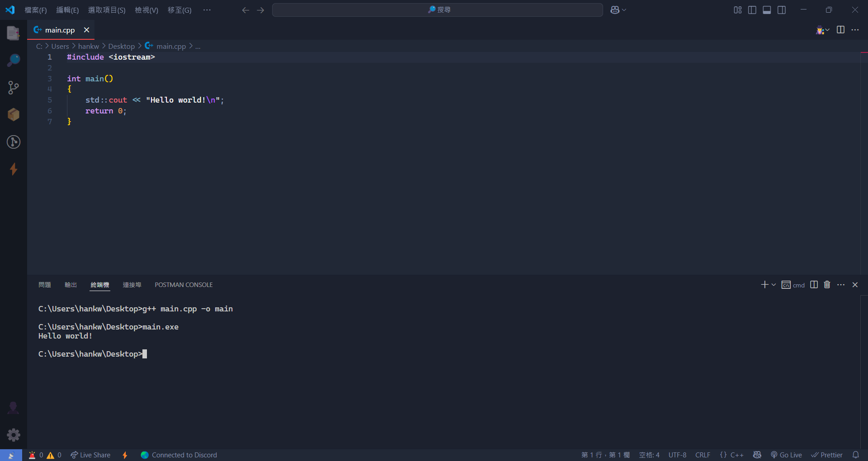Open errors and warnings count in status bar

pyautogui.click(x=45, y=455)
